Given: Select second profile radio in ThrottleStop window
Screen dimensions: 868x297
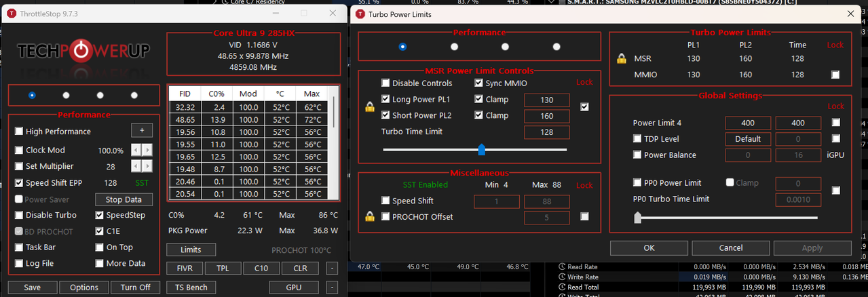Looking at the screenshot, I should click(66, 96).
